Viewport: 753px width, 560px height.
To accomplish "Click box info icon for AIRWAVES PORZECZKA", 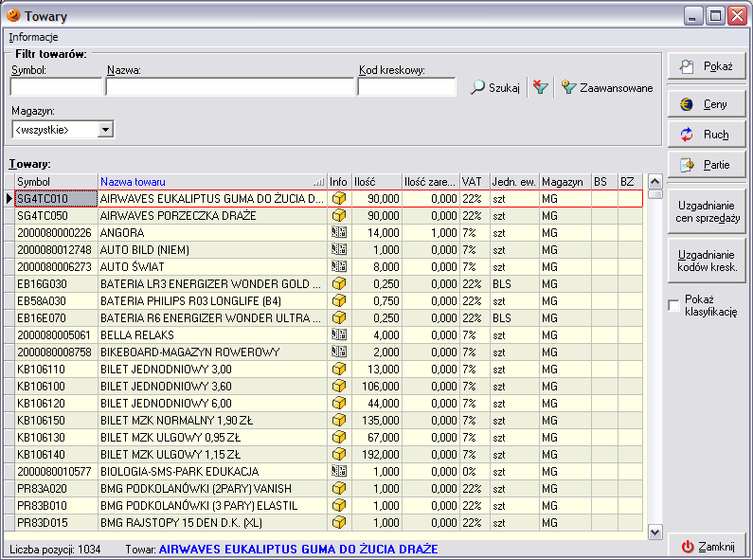I will 339,215.
